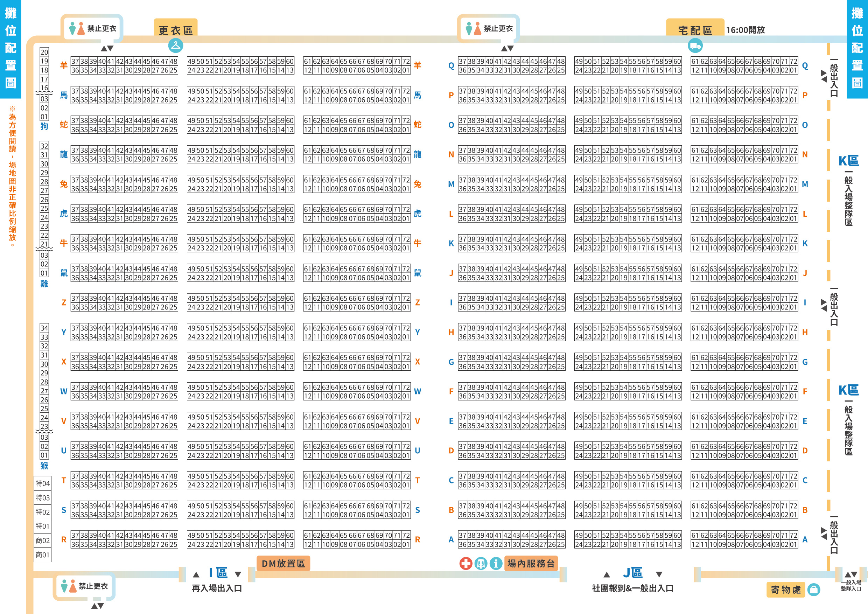Click the hanger icon under 更衣區
The height and width of the screenshot is (614, 868).
(x=175, y=46)
